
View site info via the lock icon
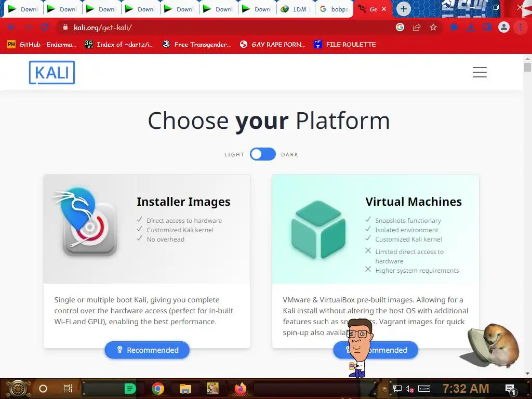pyautogui.click(x=65, y=27)
